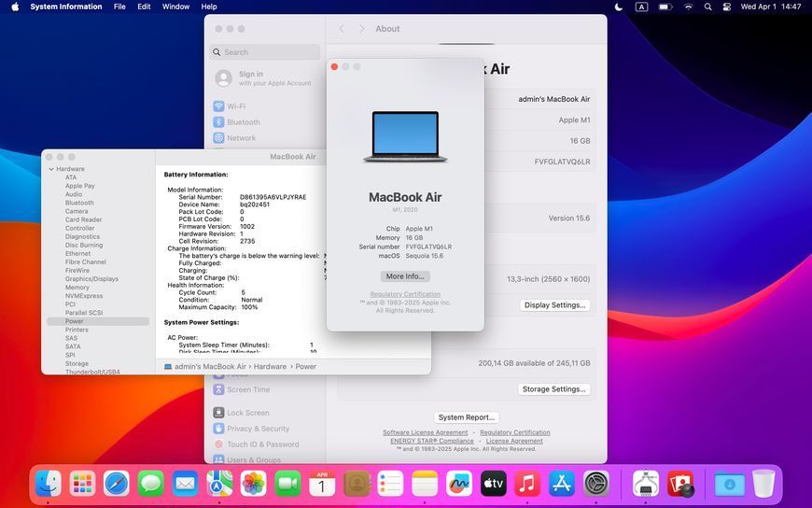Close the About This Mac window
The width and height of the screenshot is (812, 508).
[x=334, y=67]
